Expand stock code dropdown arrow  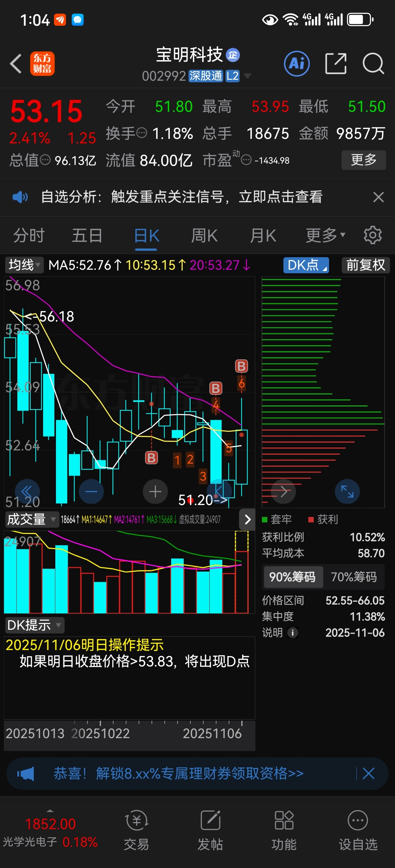click(x=247, y=76)
